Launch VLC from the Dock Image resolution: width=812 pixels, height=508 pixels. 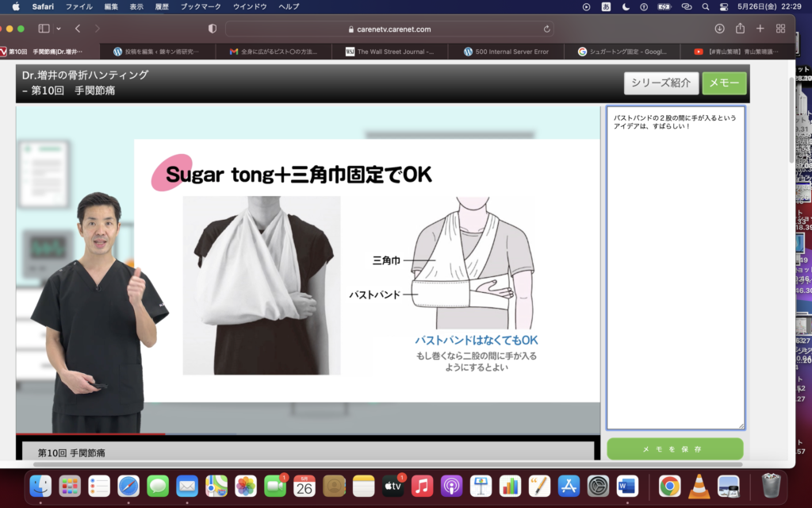tap(699, 486)
